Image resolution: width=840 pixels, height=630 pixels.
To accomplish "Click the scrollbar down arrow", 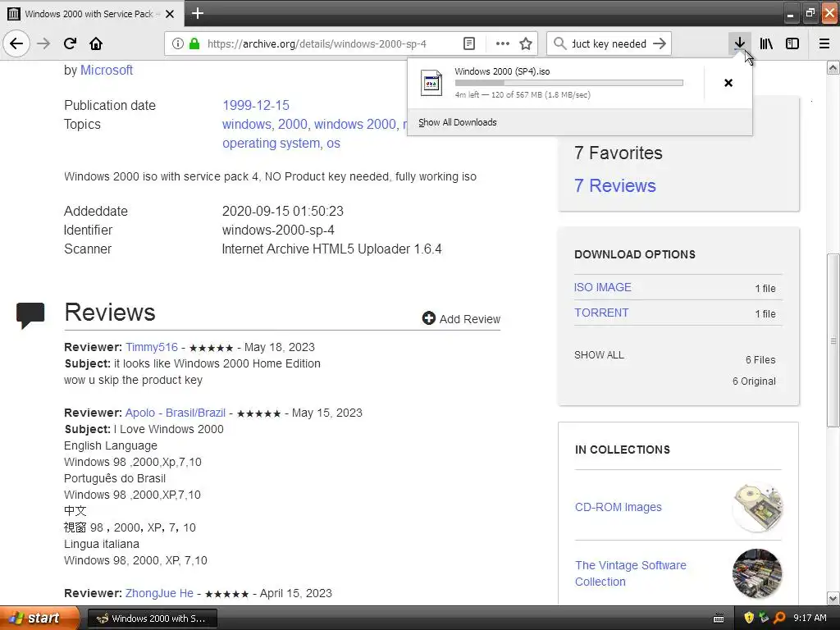I will click(833, 598).
